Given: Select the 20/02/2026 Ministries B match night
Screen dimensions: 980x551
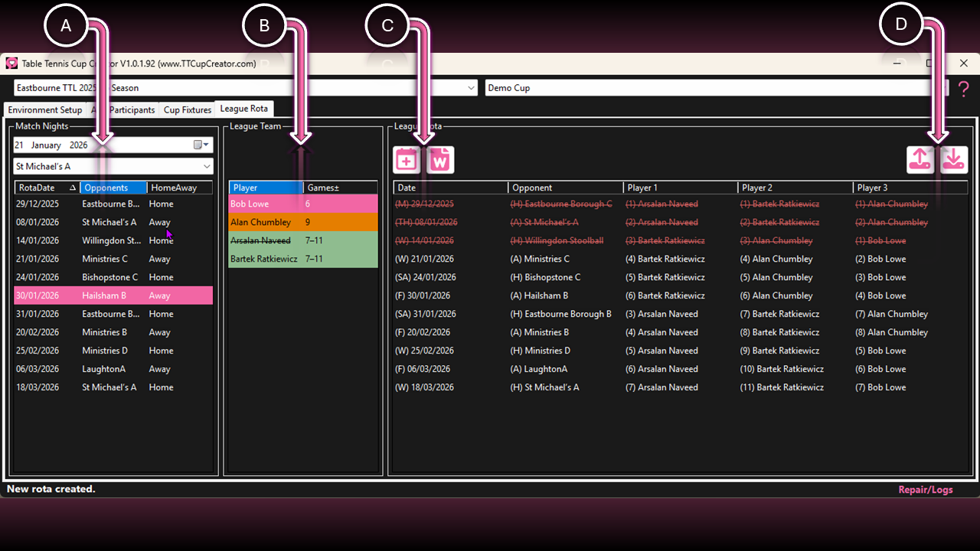Looking at the screenshot, I should [113, 332].
